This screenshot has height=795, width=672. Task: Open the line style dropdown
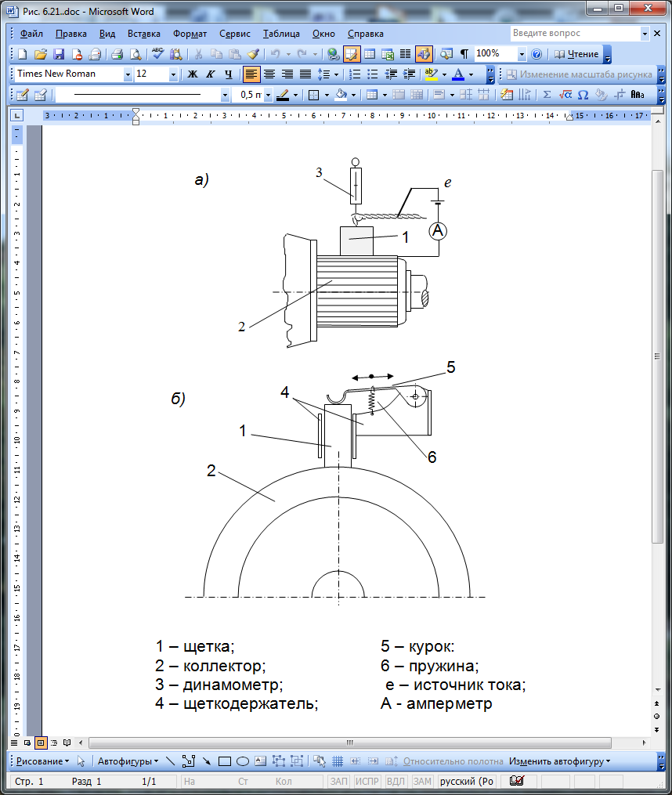(225, 95)
